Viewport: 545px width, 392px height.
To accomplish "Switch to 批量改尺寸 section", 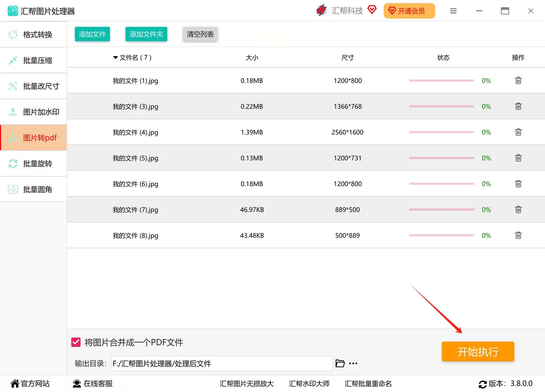I will pos(33,86).
